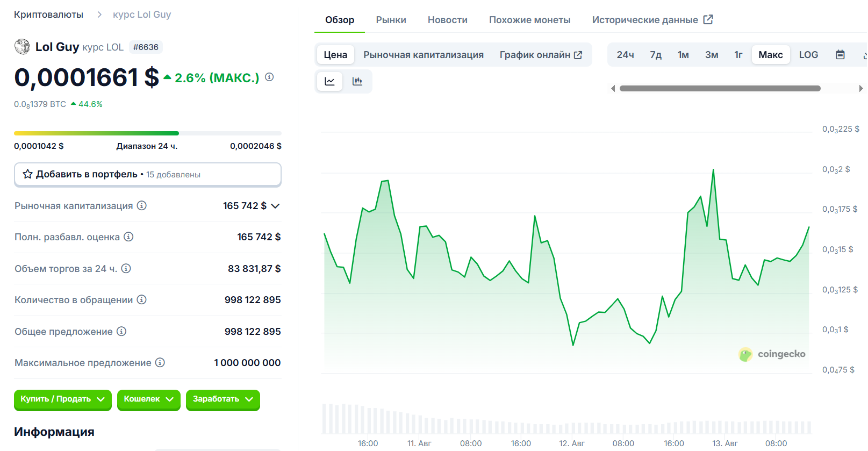Click the #6636 rank badge
The width and height of the screenshot is (868, 451).
[146, 47]
